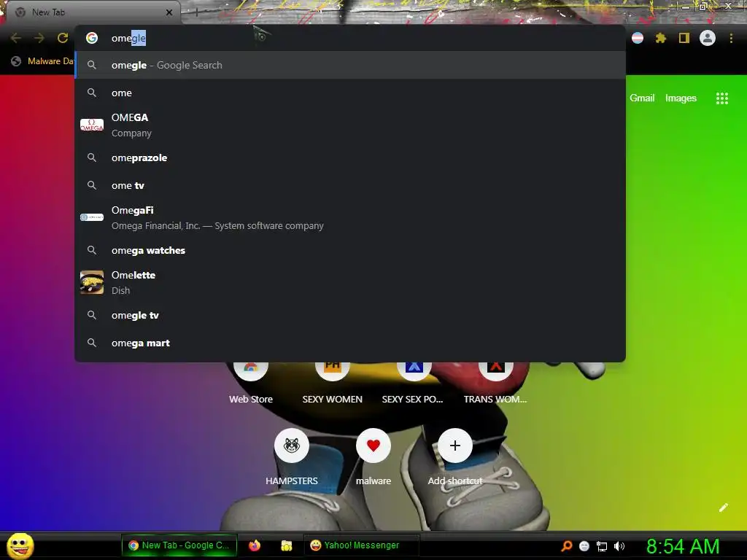
Task: Open the HAMPSTERS shortcut tile
Action: [292, 457]
